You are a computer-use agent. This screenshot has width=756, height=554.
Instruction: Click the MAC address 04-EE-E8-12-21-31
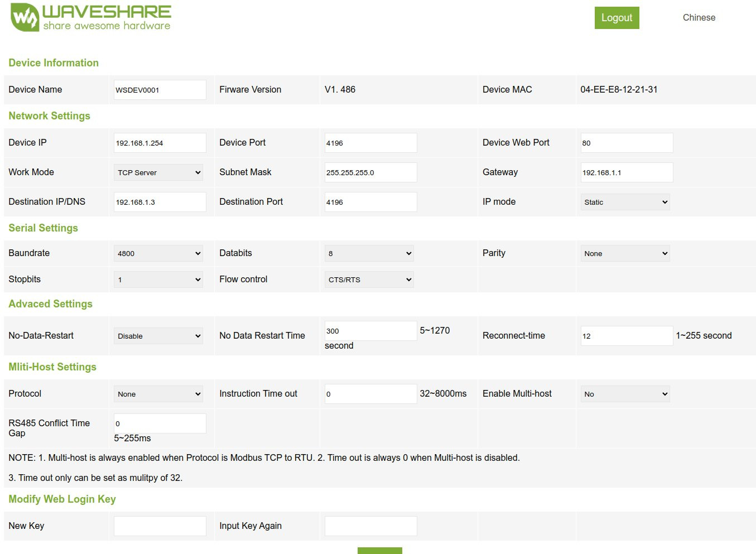[x=619, y=90]
